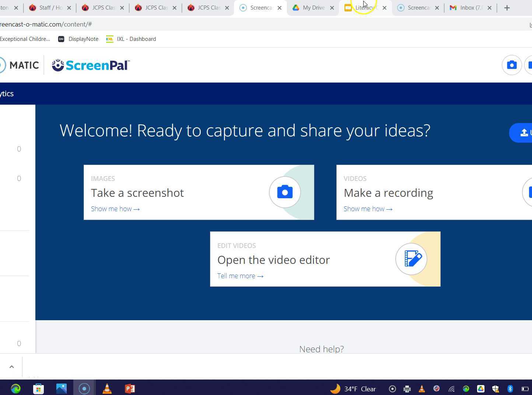
Task: Open a new browser tab
Action: [507, 8]
